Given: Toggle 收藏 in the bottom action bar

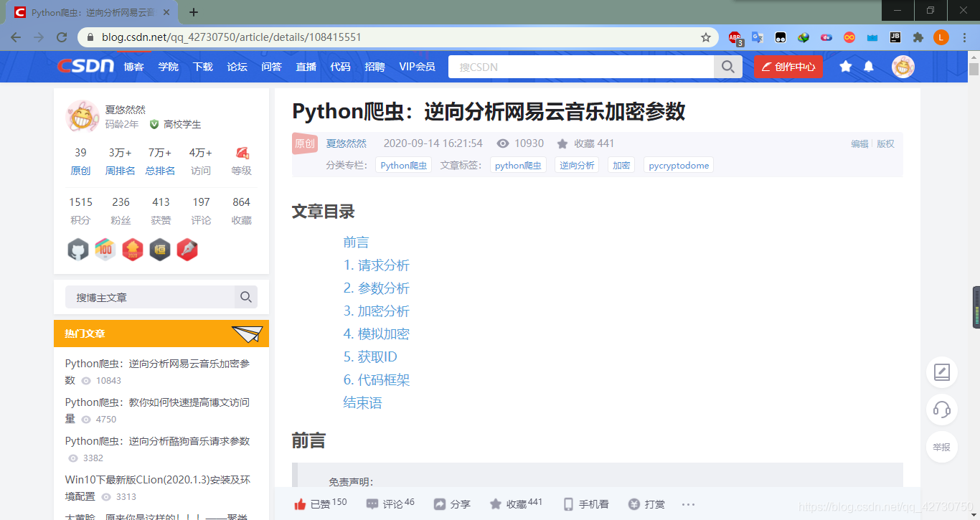Looking at the screenshot, I should 516,504.
